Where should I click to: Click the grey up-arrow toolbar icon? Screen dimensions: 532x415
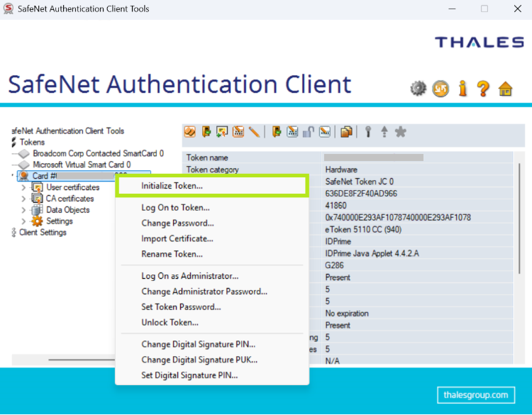coord(384,132)
